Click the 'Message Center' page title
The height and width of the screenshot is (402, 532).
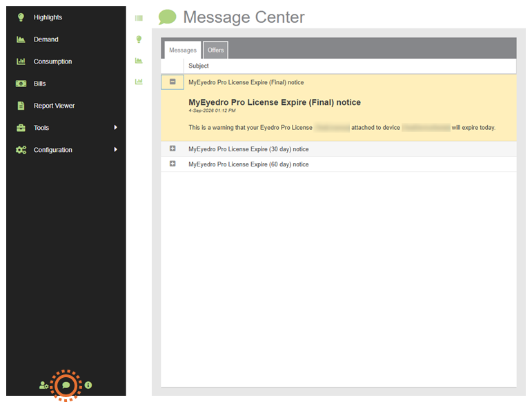click(x=244, y=17)
